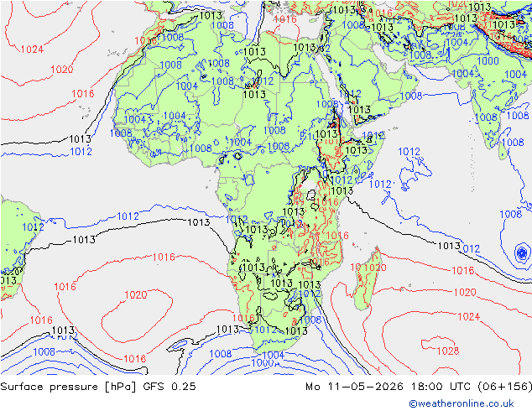Viewport: 532px width, 411px height.
Task: Select the "1024" label over the North Atlantic
Action: [32, 49]
